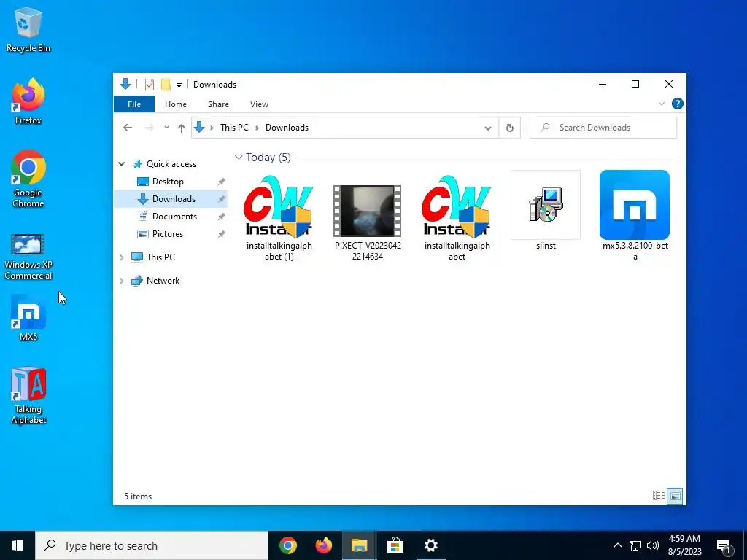Open the Share ribbon tab
Image resolution: width=747 pixels, height=560 pixels.
(x=218, y=104)
